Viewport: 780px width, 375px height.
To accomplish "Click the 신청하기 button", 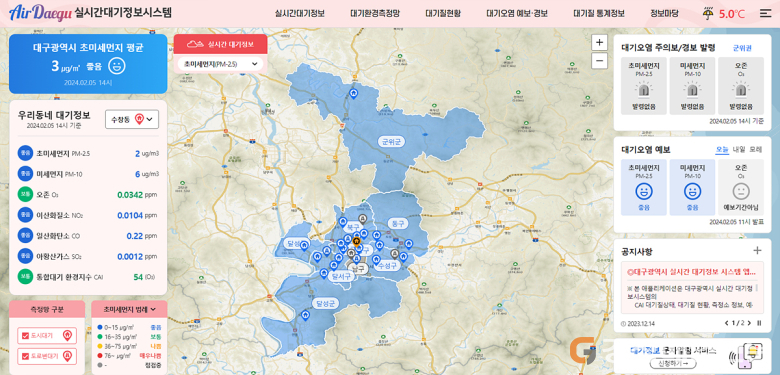I will 672,364.
